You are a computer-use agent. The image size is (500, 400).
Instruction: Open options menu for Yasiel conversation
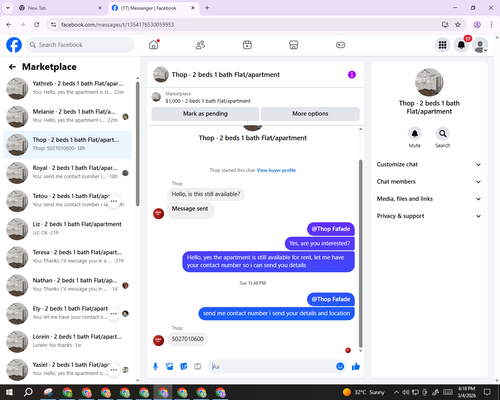[x=114, y=370]
